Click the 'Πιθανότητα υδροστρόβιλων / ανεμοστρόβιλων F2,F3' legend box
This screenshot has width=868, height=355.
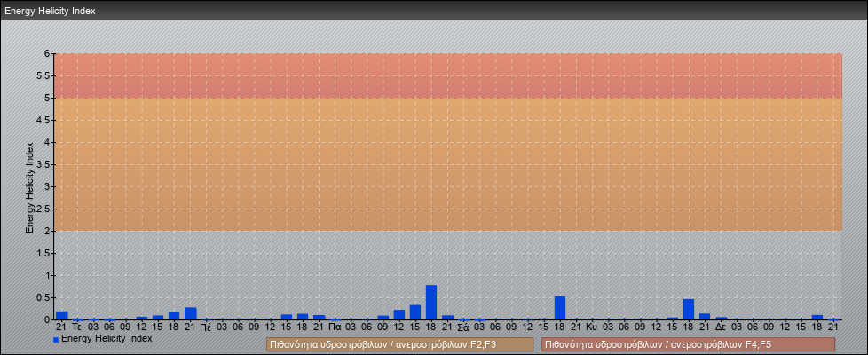pyautogui.click(x=399, y=344)
